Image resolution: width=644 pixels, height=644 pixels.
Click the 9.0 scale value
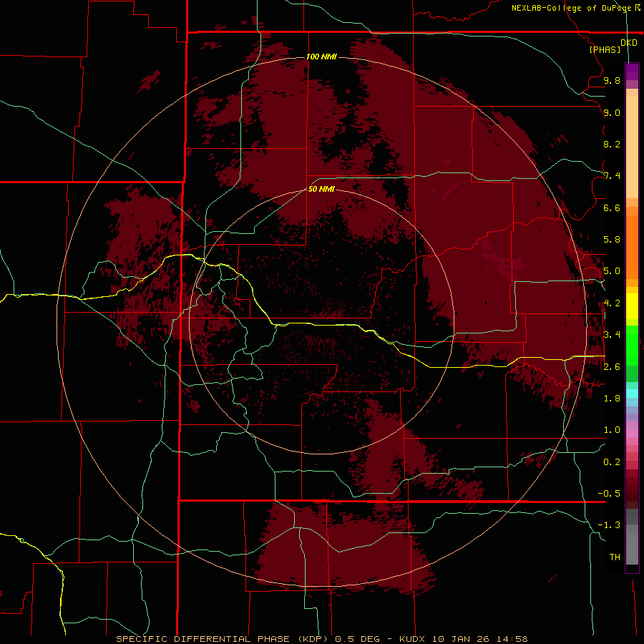coord(612,112)
